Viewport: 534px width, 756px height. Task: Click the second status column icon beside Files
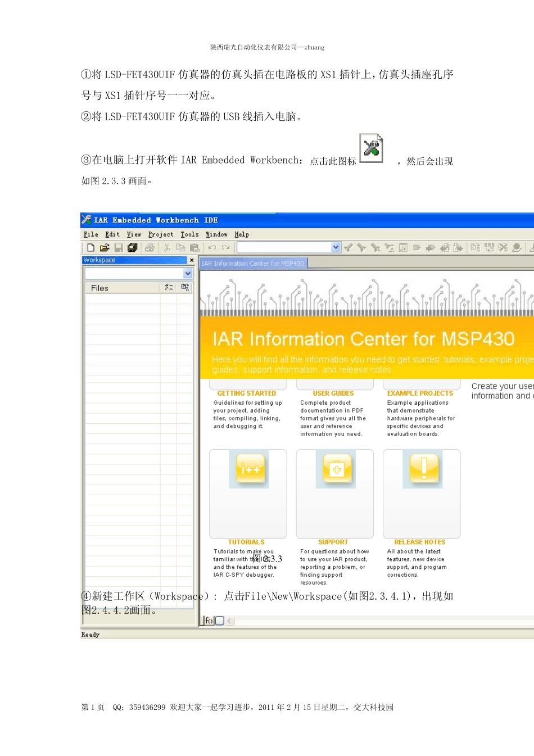point(185,287)
